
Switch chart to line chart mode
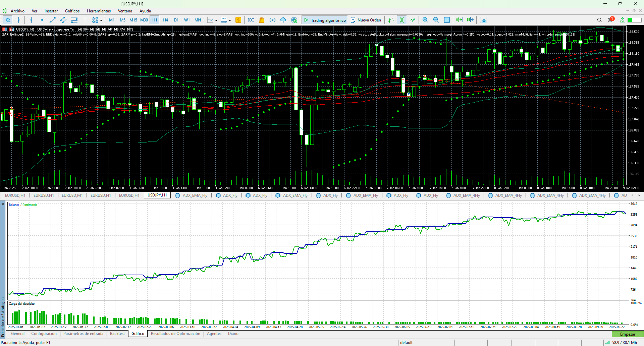(x=413, y=20)
